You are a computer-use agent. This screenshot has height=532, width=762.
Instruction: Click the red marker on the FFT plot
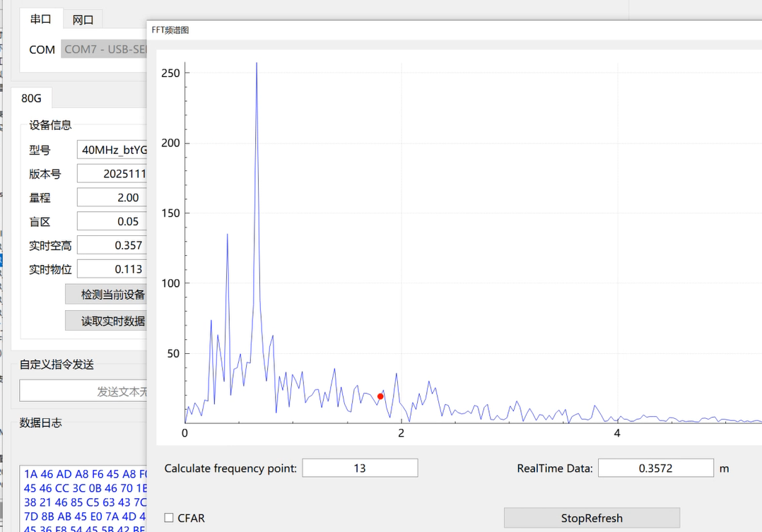[x=380, y=396]
